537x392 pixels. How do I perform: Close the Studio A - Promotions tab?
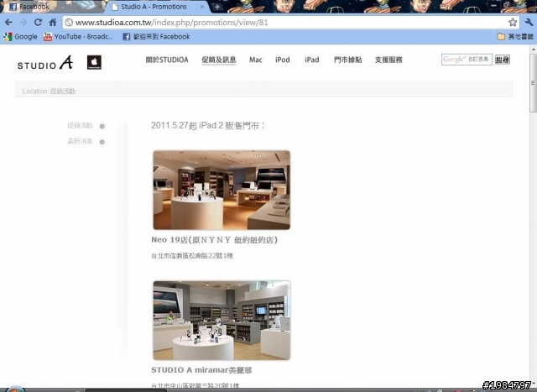coord(202,7)
